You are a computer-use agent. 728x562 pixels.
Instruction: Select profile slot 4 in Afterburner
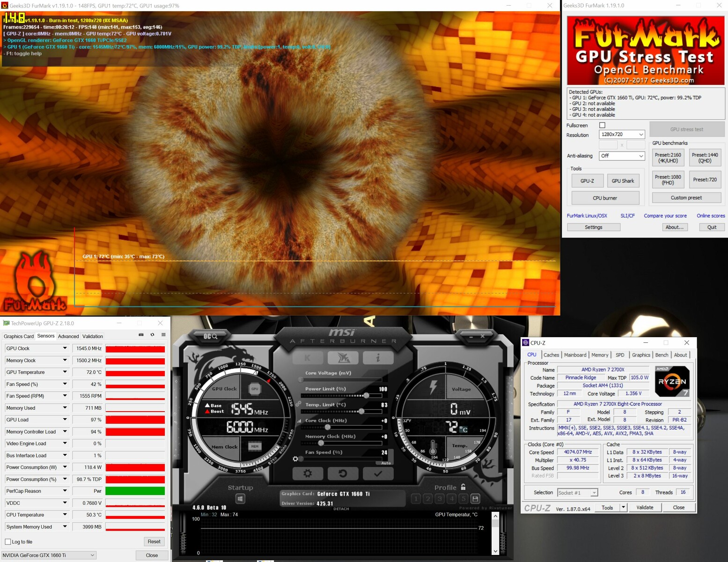click(x=451, y=499)
